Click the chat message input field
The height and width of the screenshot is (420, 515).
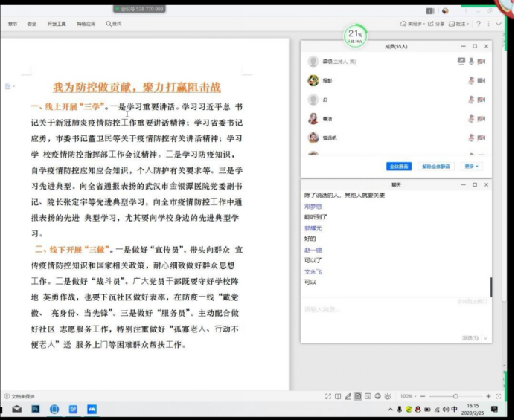(394, 309)
